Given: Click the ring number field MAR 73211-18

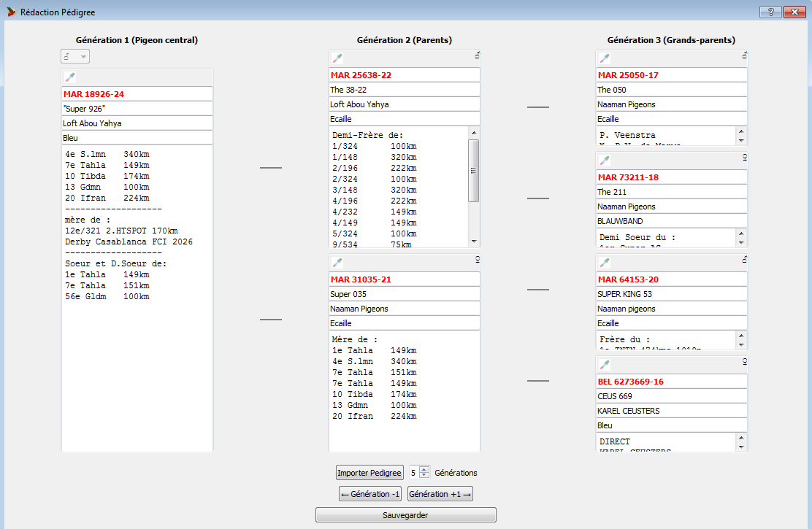Looking at the screenshot, I should tap(672, 177).
